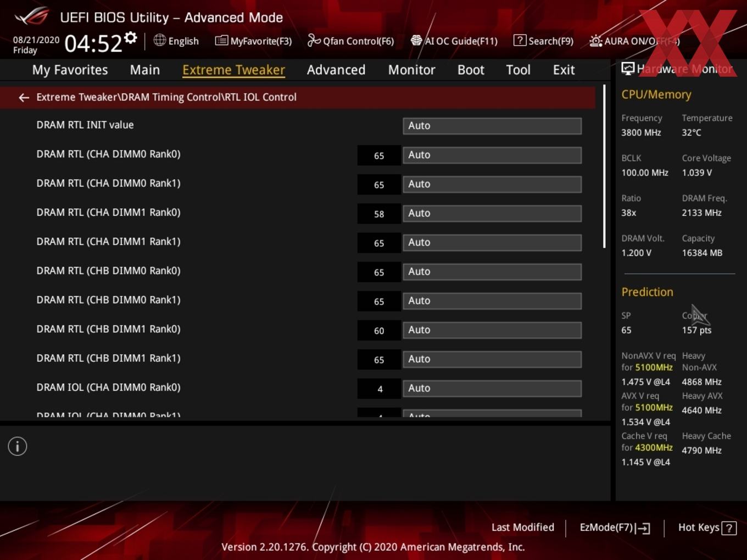Go to the Monitor tab

412,70
